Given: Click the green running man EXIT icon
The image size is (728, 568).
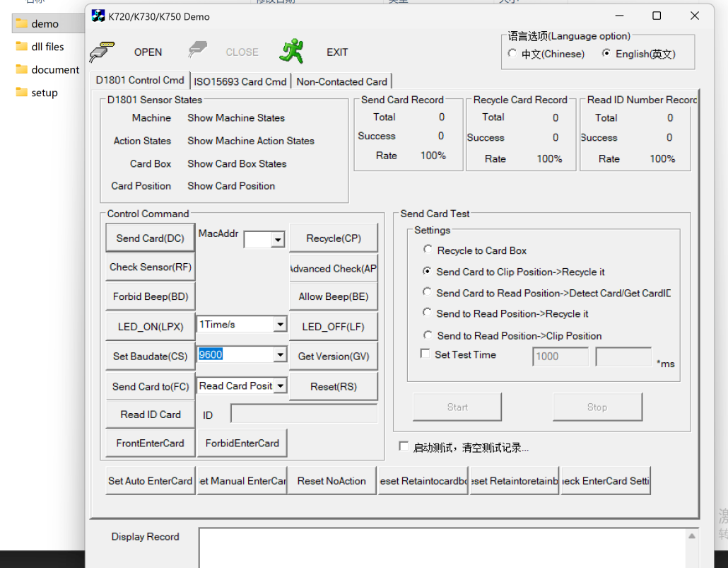Looking at the screenshot, I should [292, 51].
